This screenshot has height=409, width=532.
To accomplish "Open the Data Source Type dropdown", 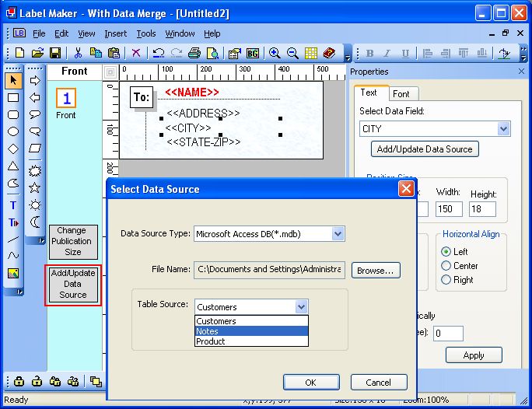I will 338,233.
